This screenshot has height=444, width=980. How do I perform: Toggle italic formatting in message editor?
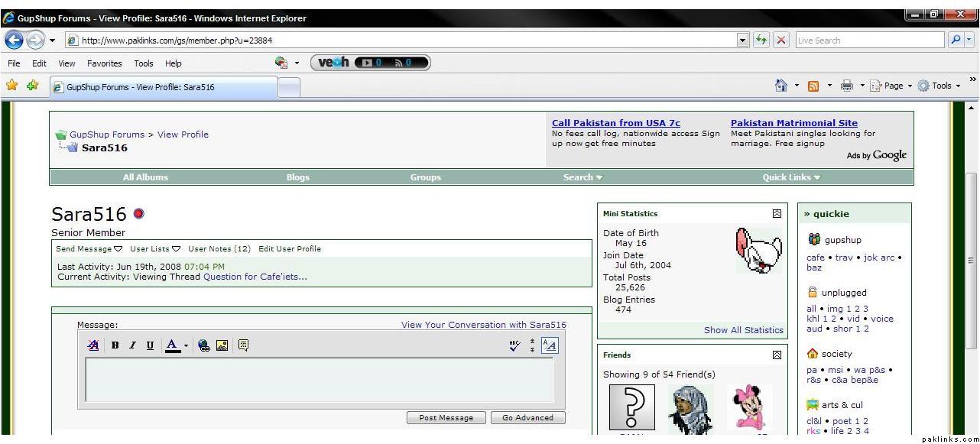click(132, 345)
